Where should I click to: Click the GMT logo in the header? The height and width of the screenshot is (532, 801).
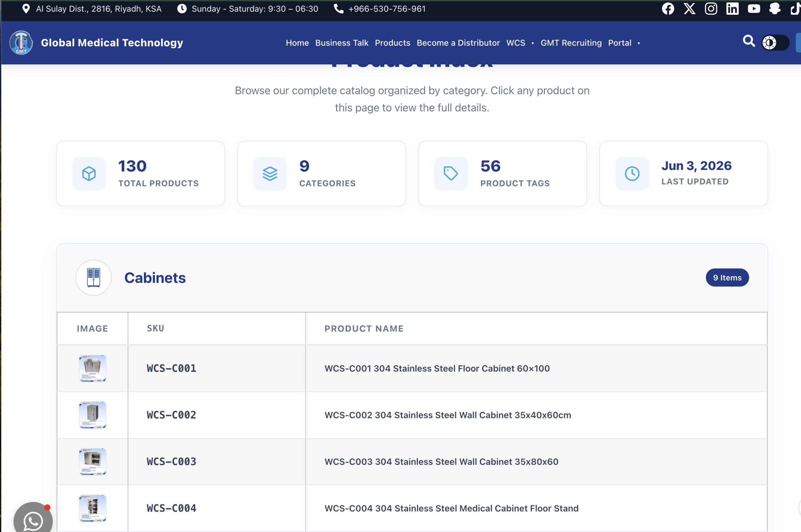21,43
